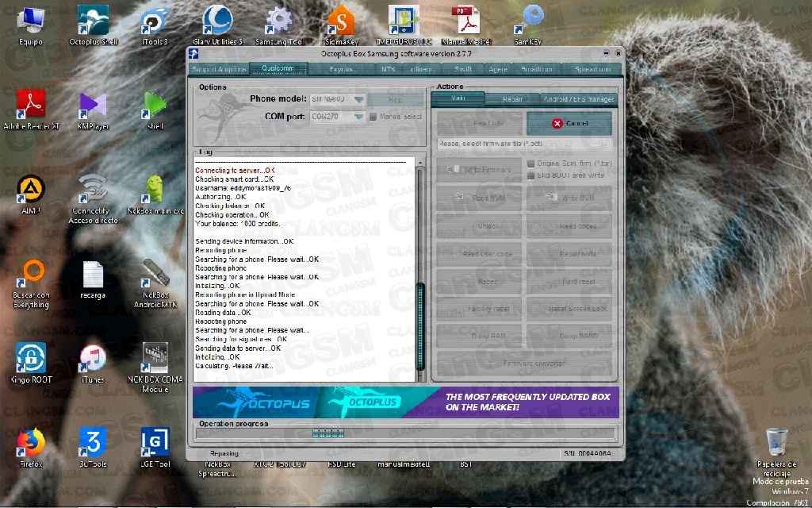Enable the Original Sam. firm (*.tar) checkbox
The height and width of the screenshot is (508, 812).
(x=530, y=164)
